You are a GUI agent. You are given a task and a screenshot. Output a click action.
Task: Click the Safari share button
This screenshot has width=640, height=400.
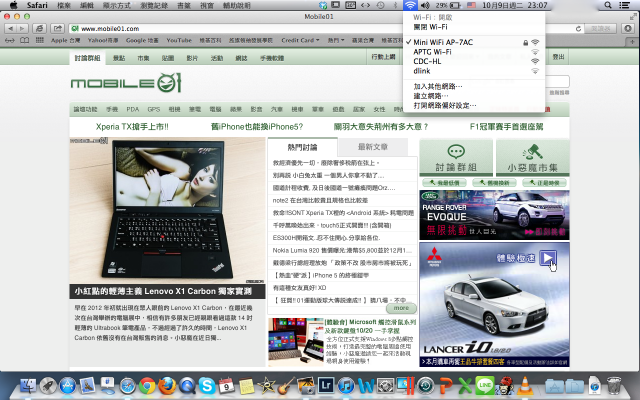pos(58,29)
